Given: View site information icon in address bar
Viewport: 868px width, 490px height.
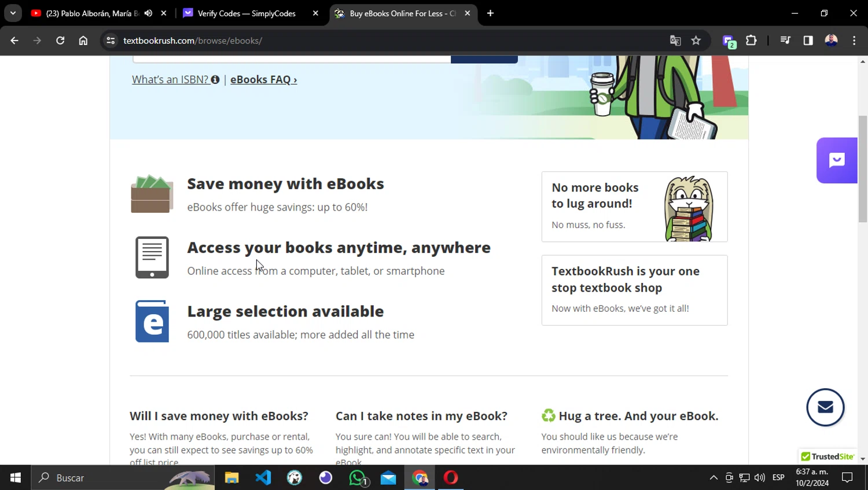Looking at the screenshot, I should click(x=111, y=40).
